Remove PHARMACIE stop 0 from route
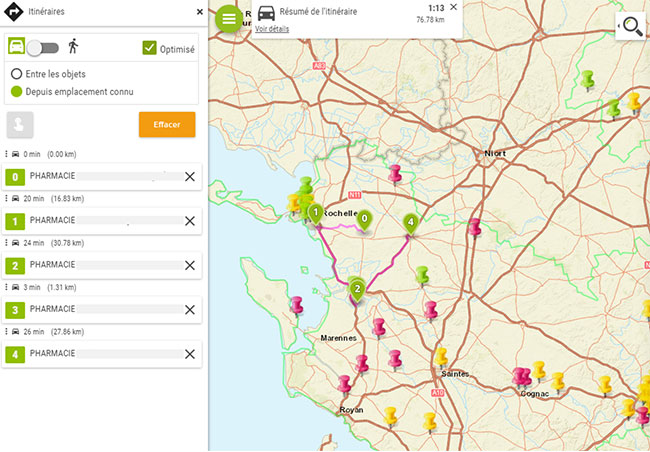 click(x=190, y=177)
